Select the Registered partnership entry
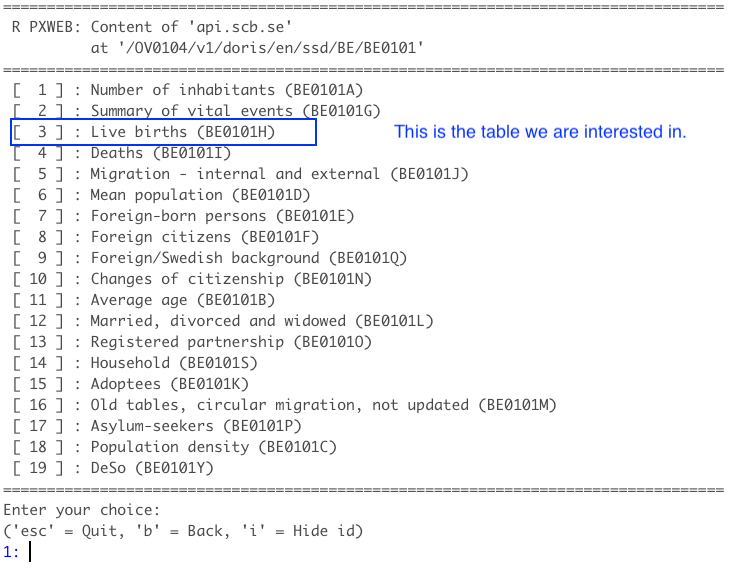The height and width of the screenshot is (569, 755). point(231,342)
